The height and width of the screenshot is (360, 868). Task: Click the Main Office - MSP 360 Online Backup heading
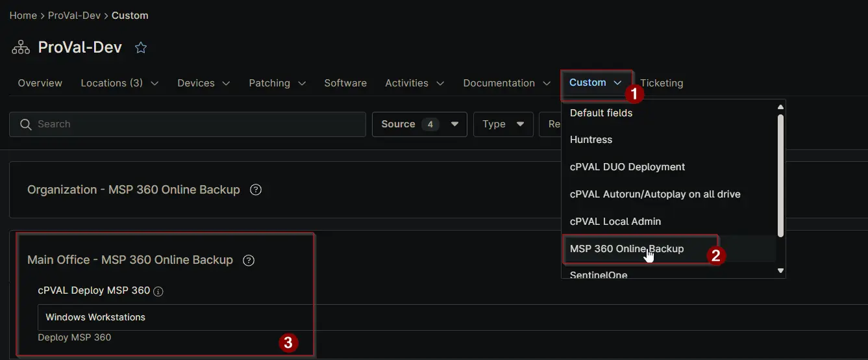coord(130,260)
